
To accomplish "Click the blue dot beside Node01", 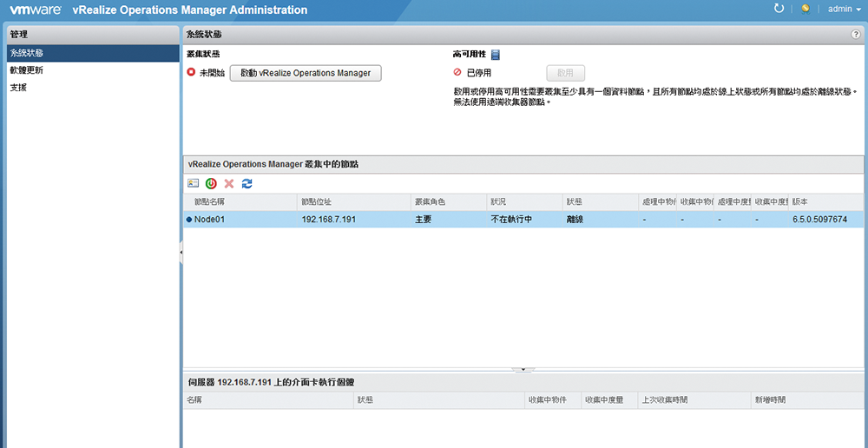I will [189, 220].
